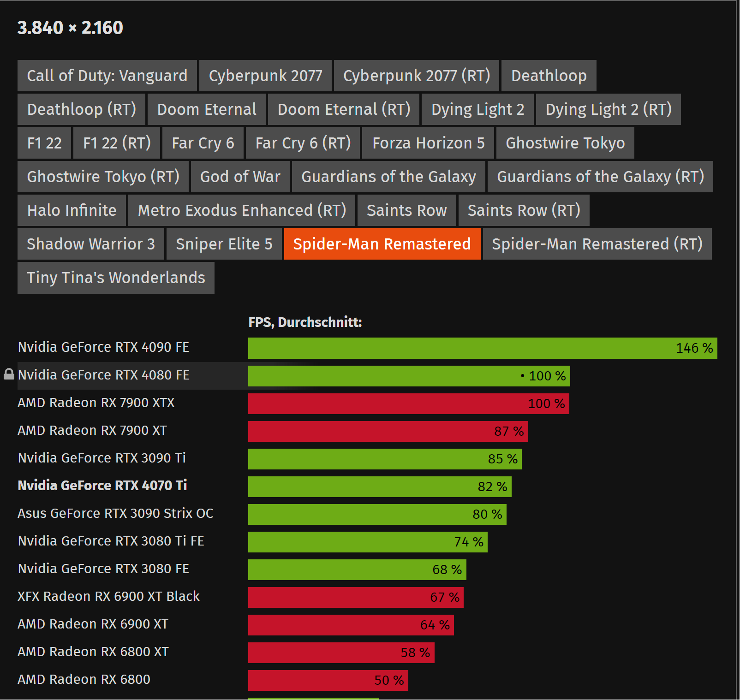Click the 64 % bar for AMD RX 6900 XT
740x700 pixels.
351,625
